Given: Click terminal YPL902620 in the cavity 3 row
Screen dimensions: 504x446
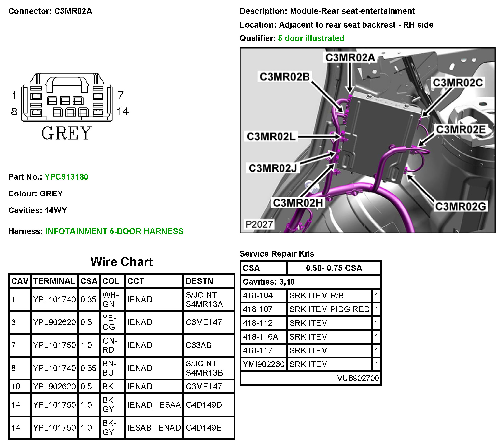Looking at the screenshot, I should (54, 322).
